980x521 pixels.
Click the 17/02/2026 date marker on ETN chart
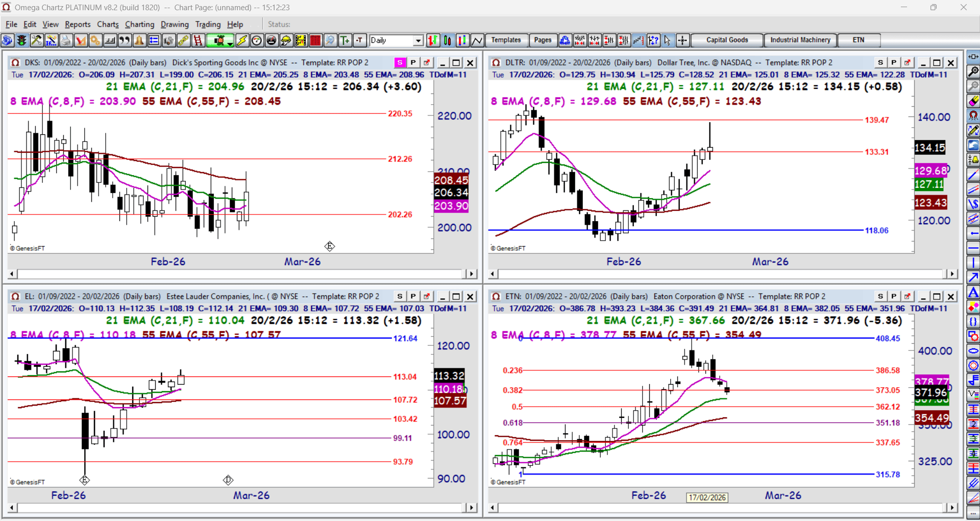point(707,498)
